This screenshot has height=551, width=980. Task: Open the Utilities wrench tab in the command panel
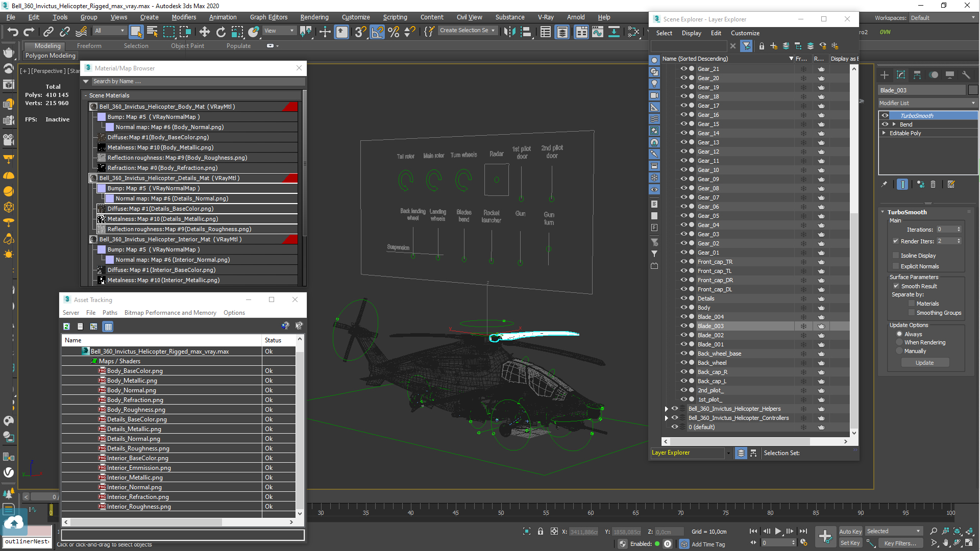click(966, 75)
